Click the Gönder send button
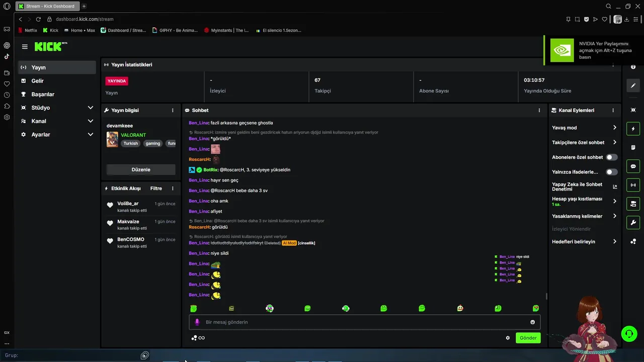The height and width of the screenshot is (362, 644). tap(528, 338)
